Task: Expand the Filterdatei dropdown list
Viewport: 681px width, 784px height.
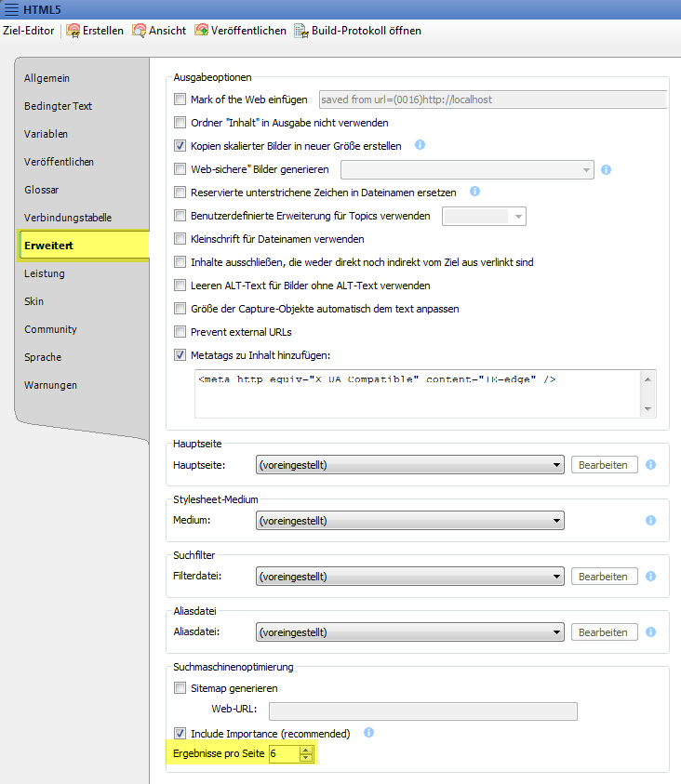Action: [409, 577]
